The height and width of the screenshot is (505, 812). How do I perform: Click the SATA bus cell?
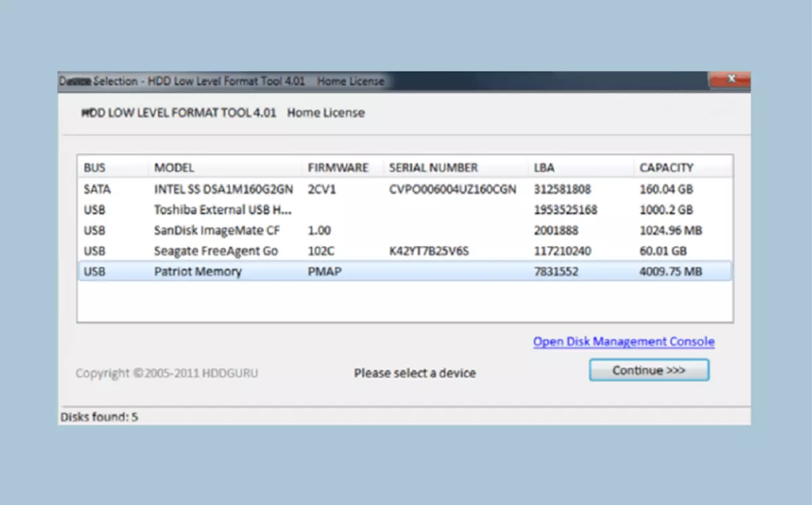pos(97,190)
